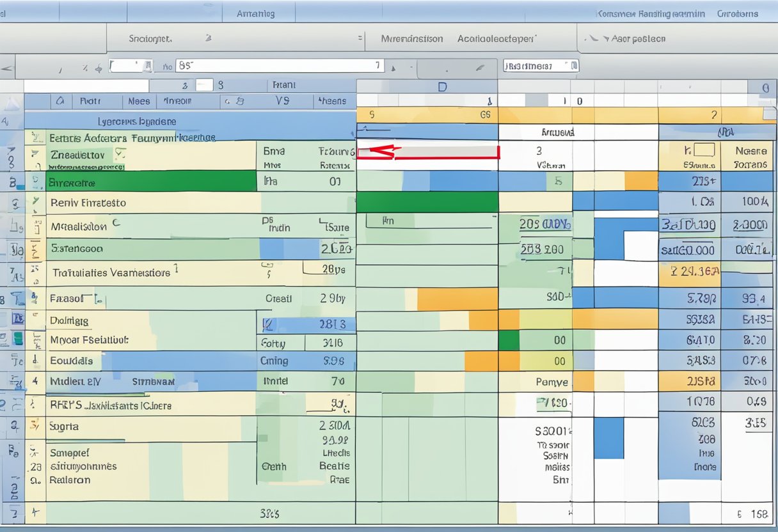This screenshot has width=778, height=532.
Task: Open the Rsdimeaz combo box
Action: point(541,65)
